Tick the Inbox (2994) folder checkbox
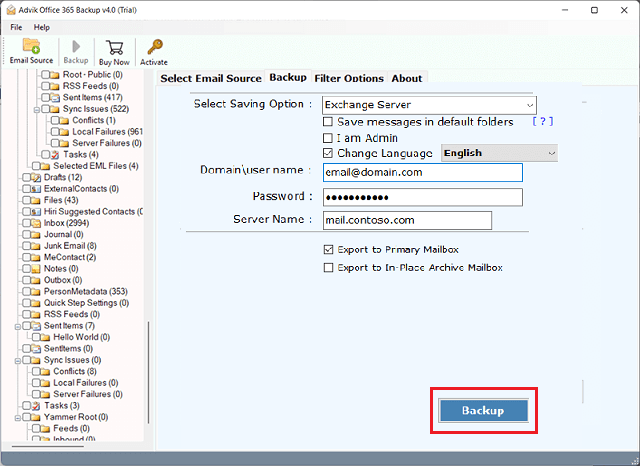This screenshot has width=640, height=466. tap(27, 223)
